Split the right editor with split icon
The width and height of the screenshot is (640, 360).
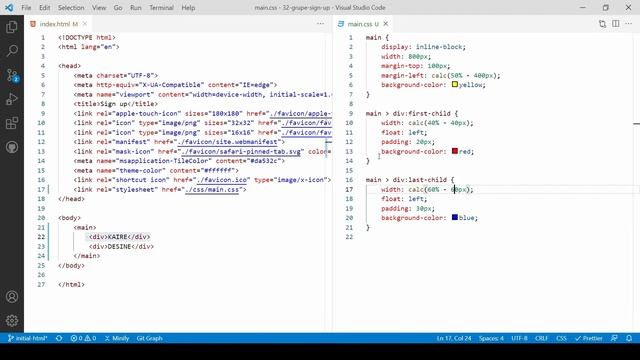(616, 24)
